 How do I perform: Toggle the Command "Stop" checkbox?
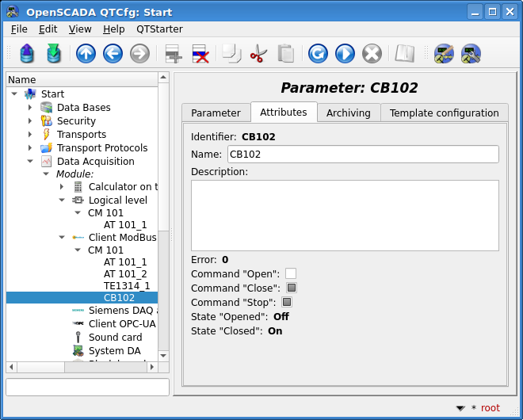(287, 302)
